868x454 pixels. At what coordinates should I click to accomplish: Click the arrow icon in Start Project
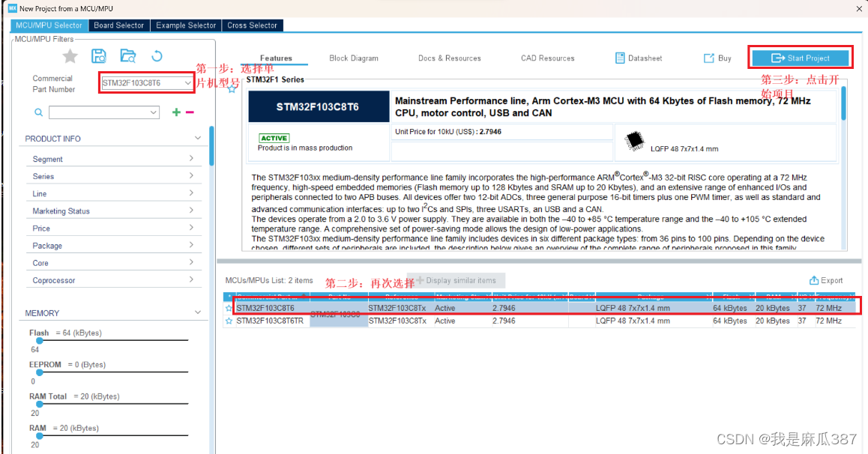pos(778,58)
